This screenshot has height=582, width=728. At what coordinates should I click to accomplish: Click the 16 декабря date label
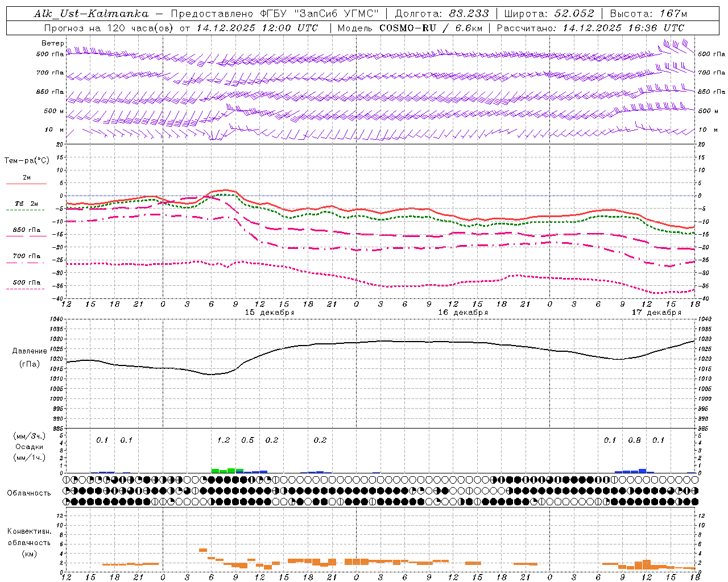pos(463,313)
